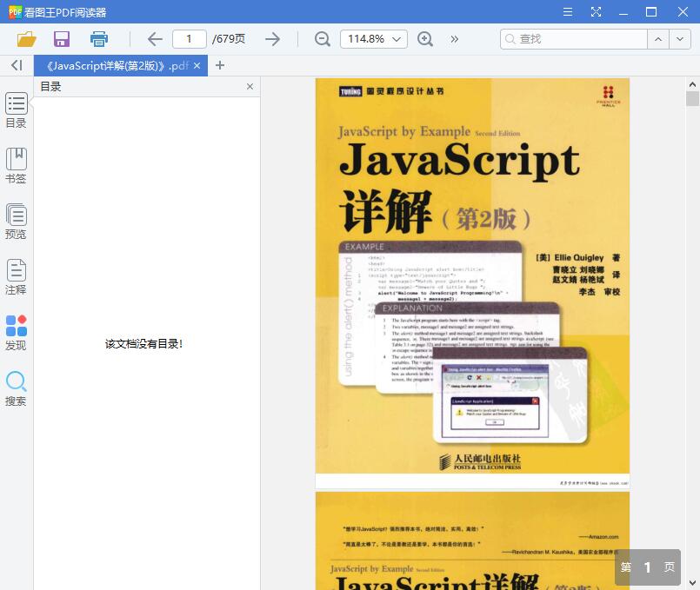This screenshot has height=590, width=700.
Task: Open zoom level 114.8% dropdown
Action: 374,39
